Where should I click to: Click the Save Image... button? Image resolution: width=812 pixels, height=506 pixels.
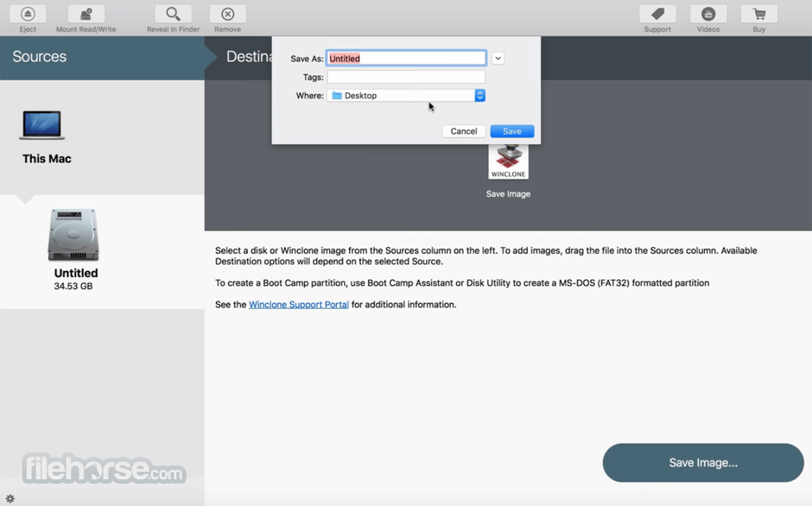coord(703,462)
